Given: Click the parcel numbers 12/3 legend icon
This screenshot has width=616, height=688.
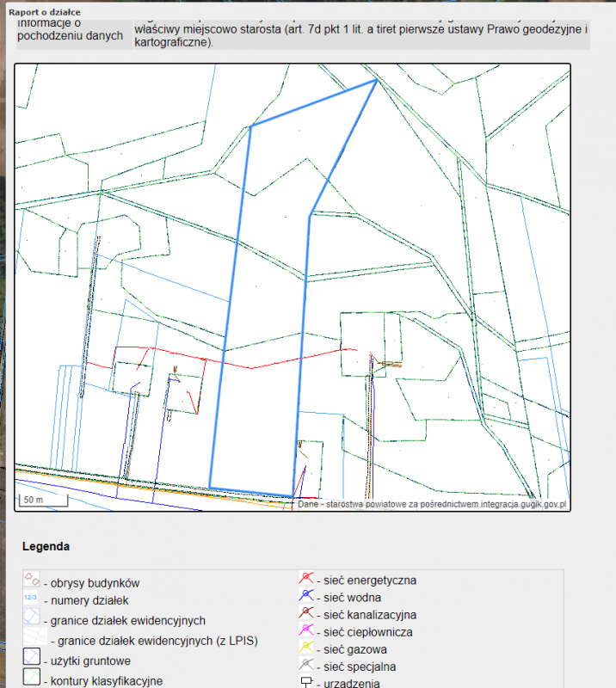Looking at the screenshot, I should 32,599.
